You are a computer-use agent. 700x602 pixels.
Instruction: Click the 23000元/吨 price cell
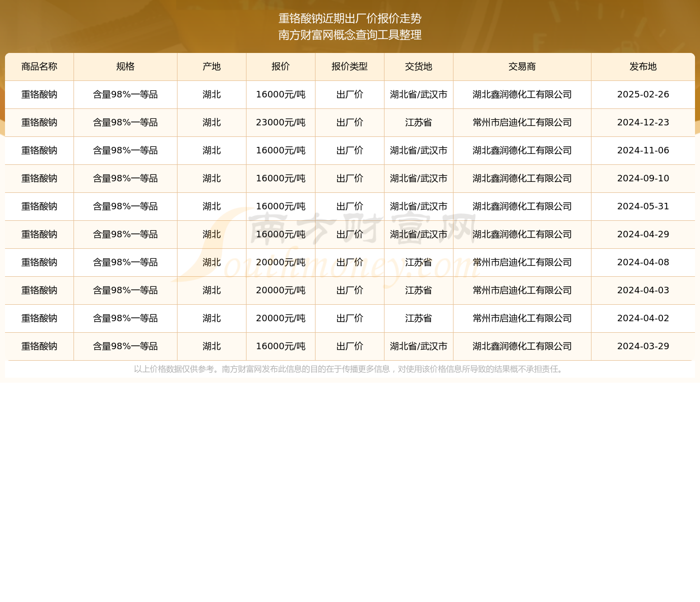pyautogui.click(x=281, y=123)
